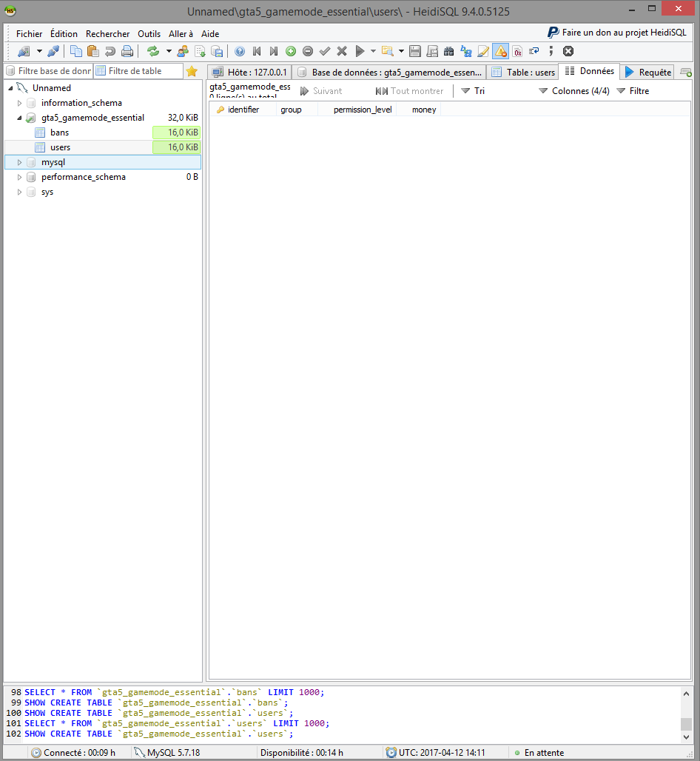The width and height of the screenshot is (700, 761).
Task: Insert row with green plus icon
Action: click(291, 51)
